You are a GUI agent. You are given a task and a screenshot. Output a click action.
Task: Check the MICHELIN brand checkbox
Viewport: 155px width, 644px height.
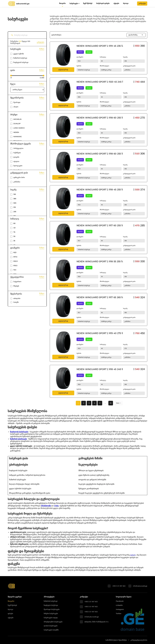click(11, 119)
